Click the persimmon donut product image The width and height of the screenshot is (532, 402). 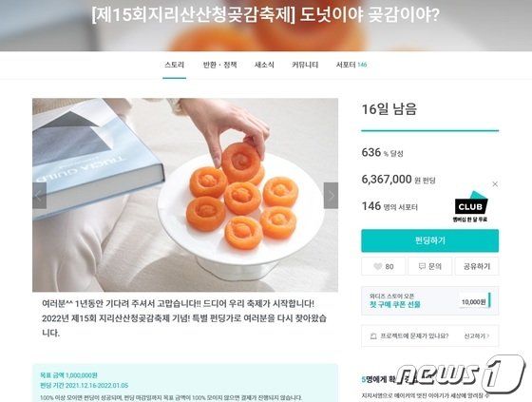point(185,195)
